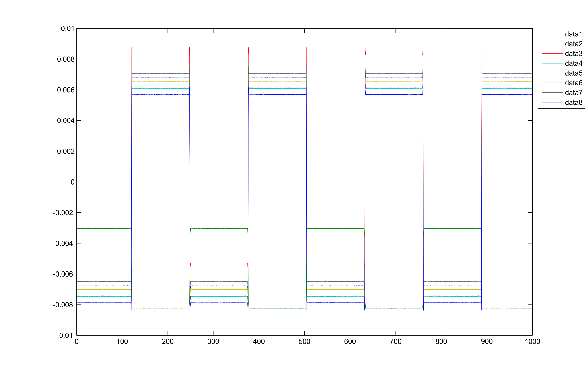588x377 pixels.
Task: Click the data1 legend label
Action: coord(574,34)
